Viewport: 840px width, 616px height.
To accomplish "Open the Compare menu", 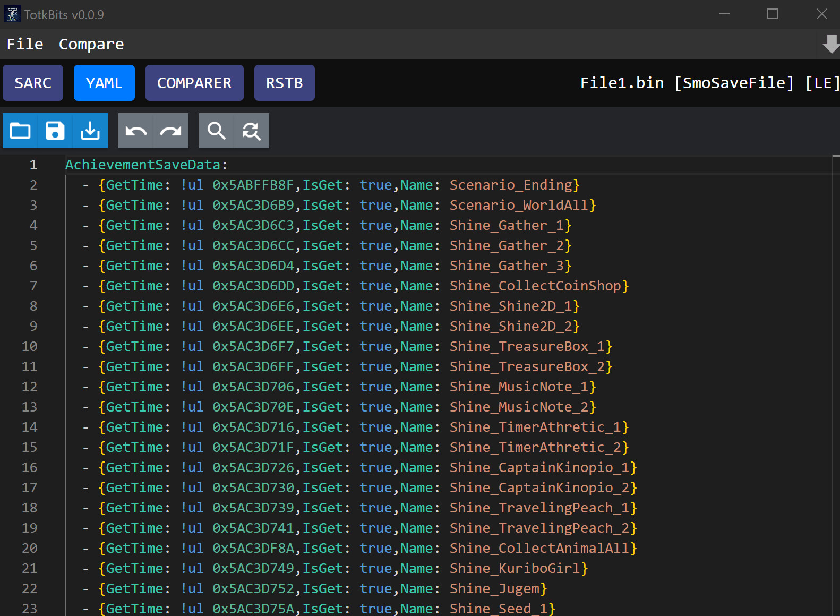I will coord(91,44).
